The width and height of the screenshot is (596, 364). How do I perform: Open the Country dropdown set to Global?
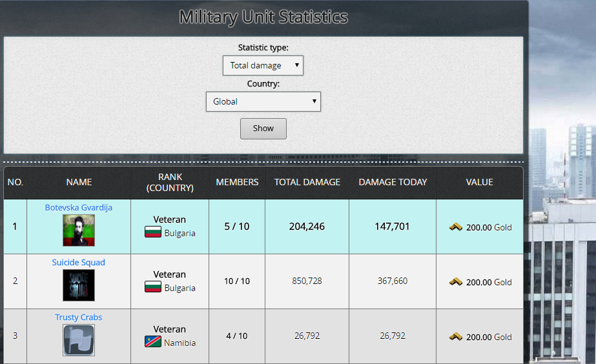point(263,101)
